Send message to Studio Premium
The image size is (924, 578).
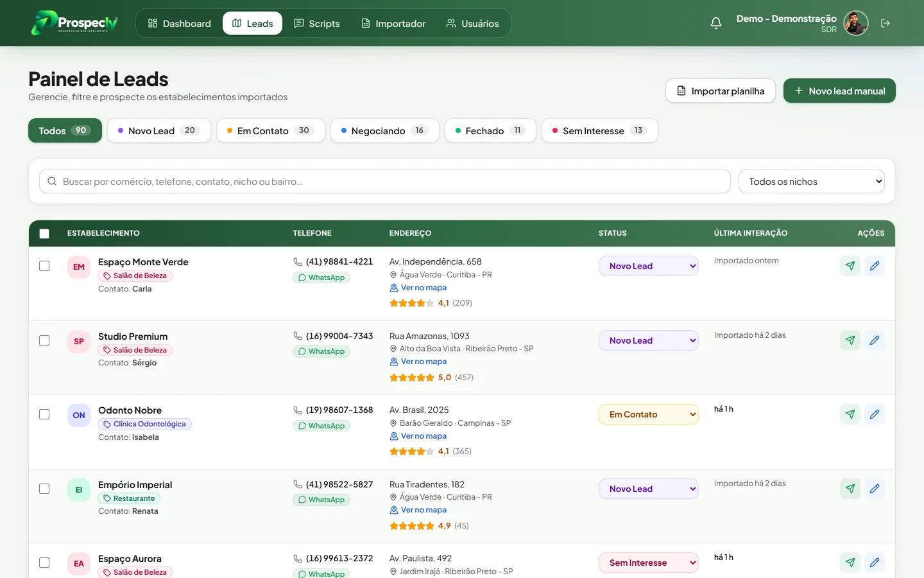pyautogui.click(x=850, y=340)
